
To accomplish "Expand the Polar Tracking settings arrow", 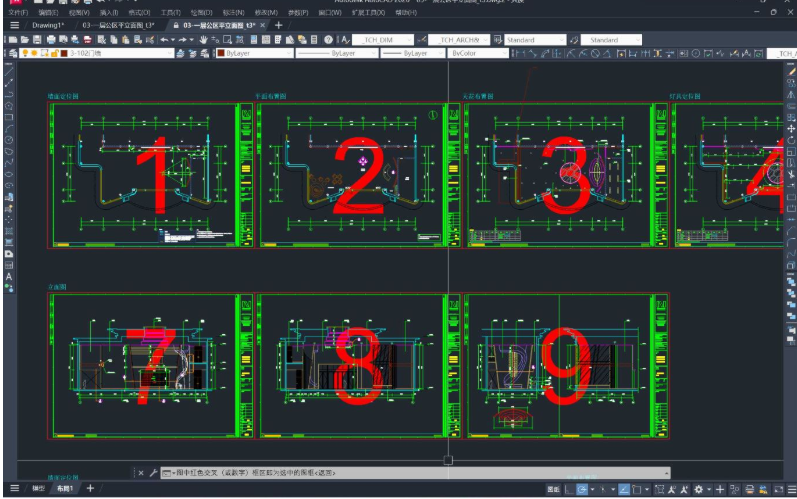I will tap(592, 489).
